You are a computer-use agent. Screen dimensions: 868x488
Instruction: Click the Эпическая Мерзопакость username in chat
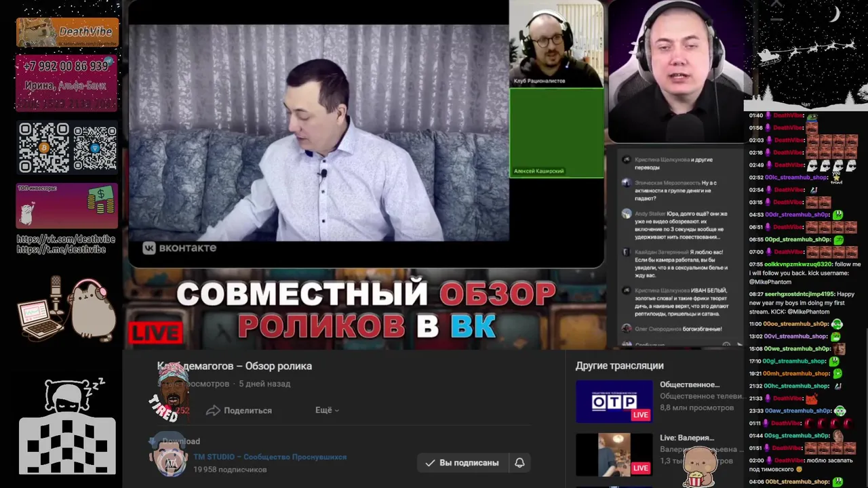[x=667, y=183]
